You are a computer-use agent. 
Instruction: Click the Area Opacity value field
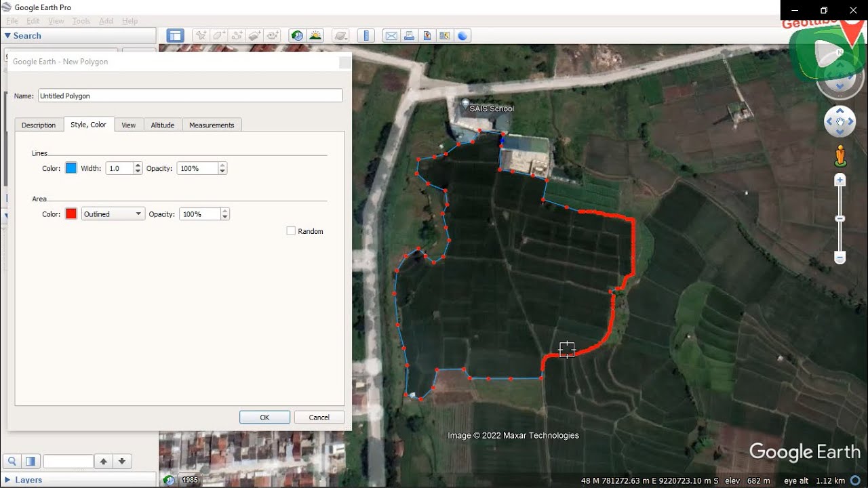[x=200, y=214]
